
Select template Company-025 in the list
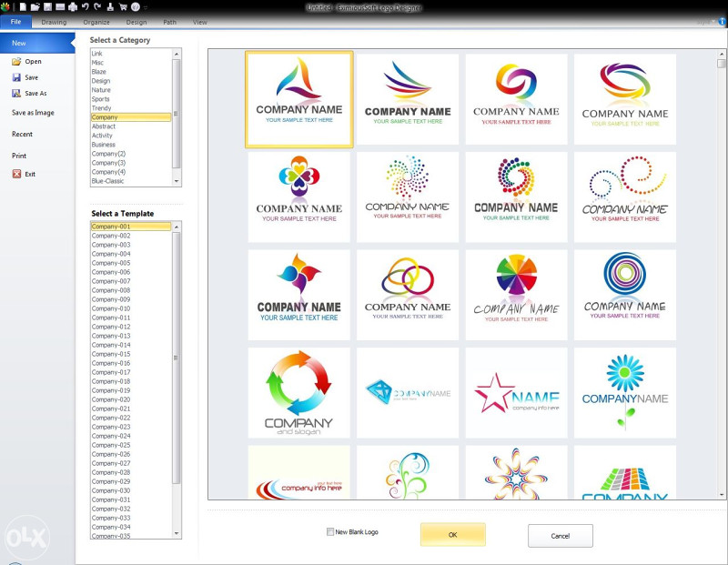[x=131, y=445]
